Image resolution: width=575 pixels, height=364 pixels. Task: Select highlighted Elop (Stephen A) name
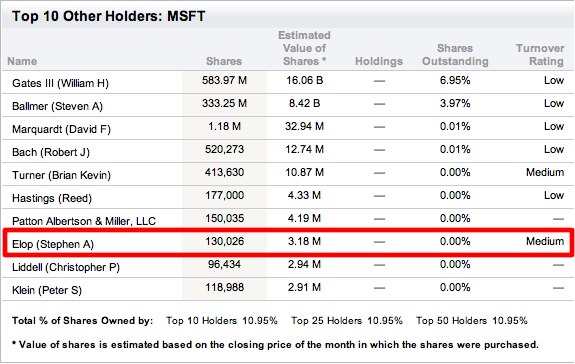coord(53,244)
